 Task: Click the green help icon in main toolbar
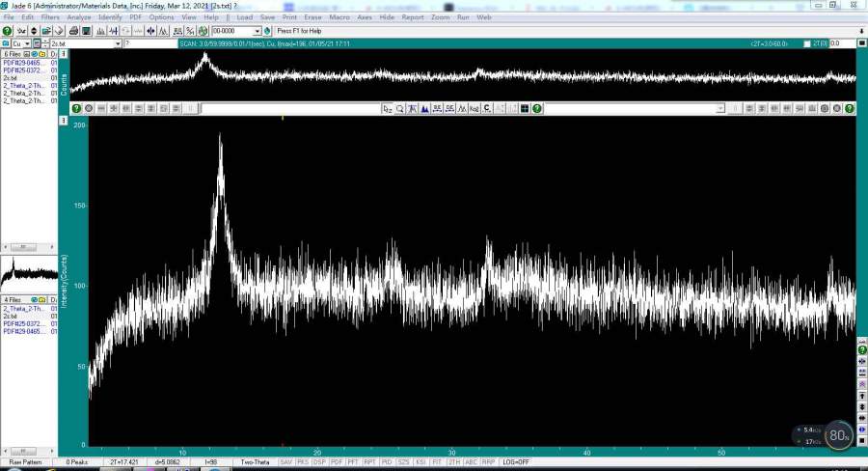[x=8, y=31]
